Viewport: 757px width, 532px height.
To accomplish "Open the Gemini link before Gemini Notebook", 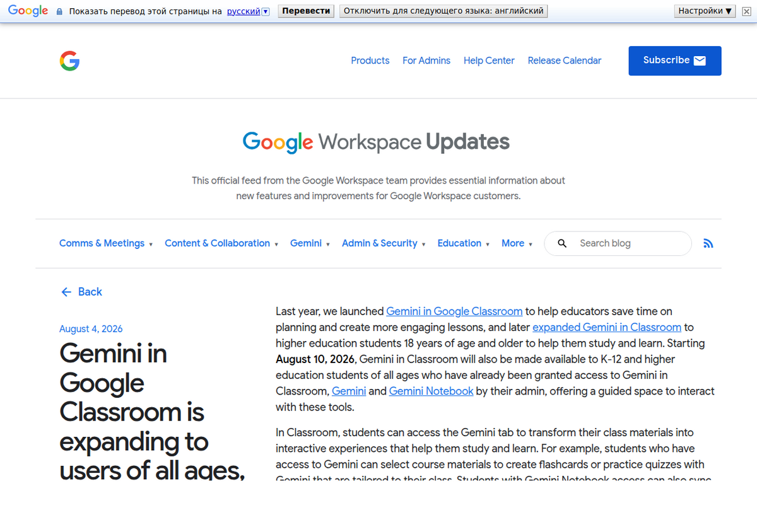I will point(349,391).
